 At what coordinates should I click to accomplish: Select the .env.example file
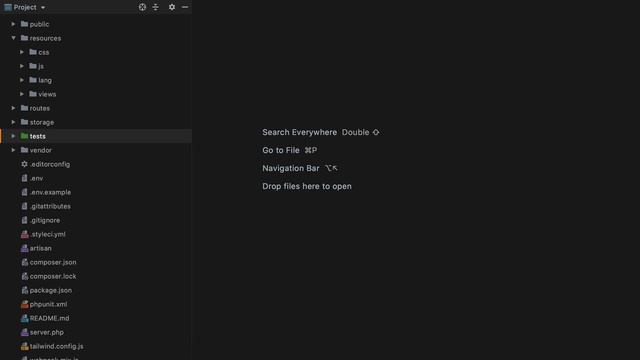coord(50,192)
